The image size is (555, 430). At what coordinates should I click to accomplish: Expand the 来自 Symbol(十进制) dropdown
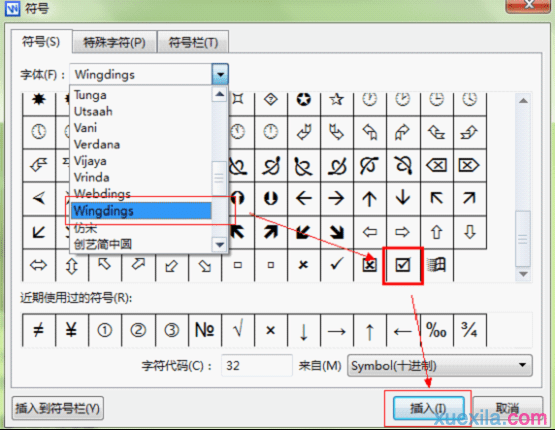440,366
